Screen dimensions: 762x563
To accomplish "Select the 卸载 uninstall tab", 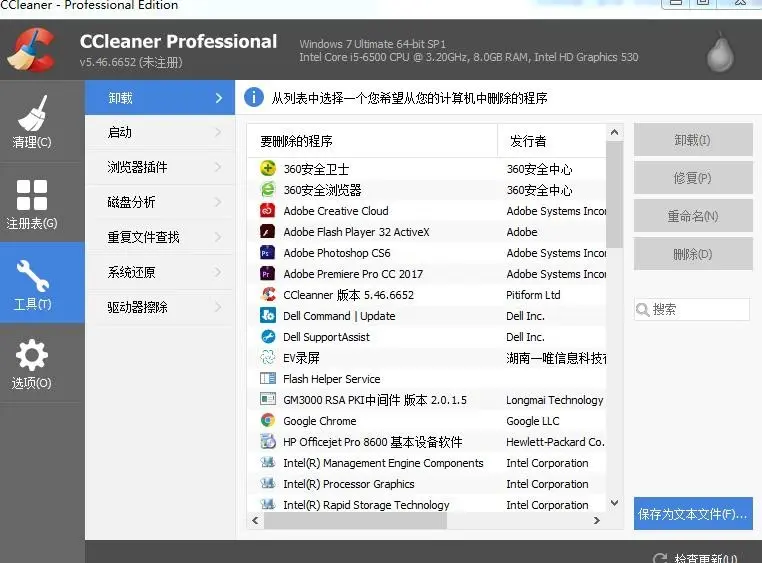I will (160, 98).
